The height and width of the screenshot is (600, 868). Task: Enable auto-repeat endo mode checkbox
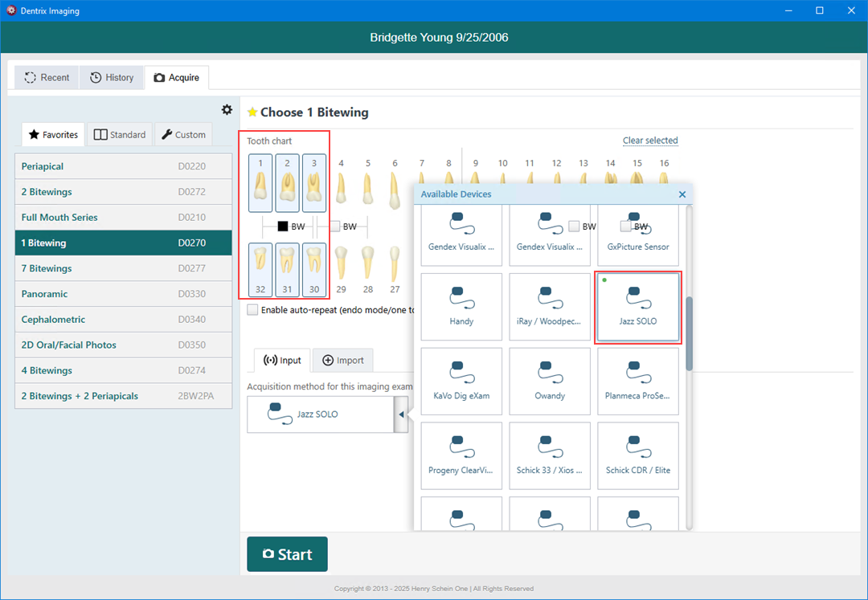253,310
